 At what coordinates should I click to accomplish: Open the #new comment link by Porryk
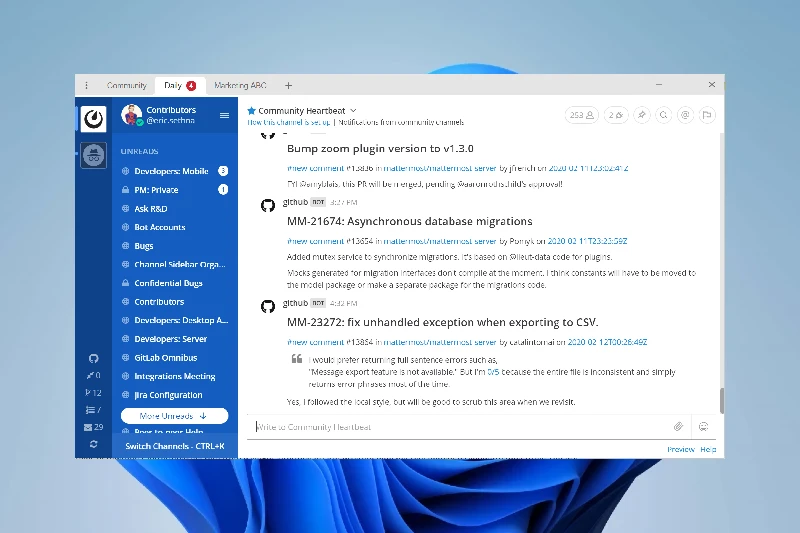tap(315, 241)
